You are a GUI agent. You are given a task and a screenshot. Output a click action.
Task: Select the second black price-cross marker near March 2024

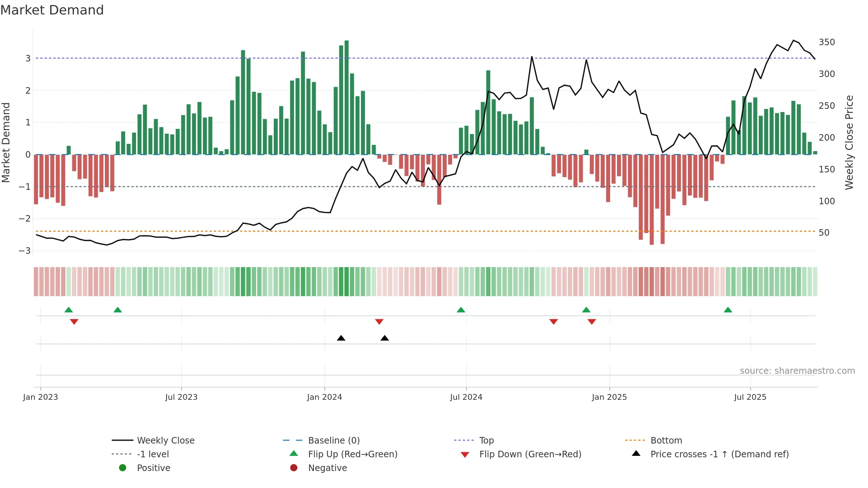tap(385, 338)
